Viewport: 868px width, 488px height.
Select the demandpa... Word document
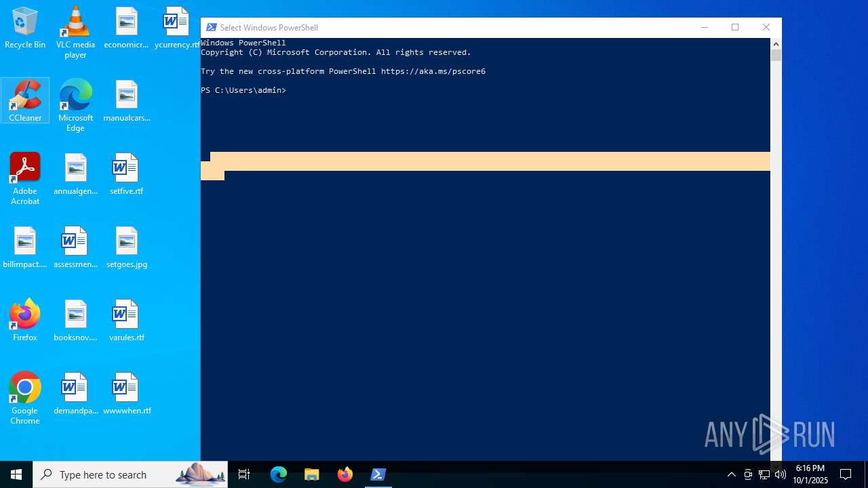pos(75,394)
